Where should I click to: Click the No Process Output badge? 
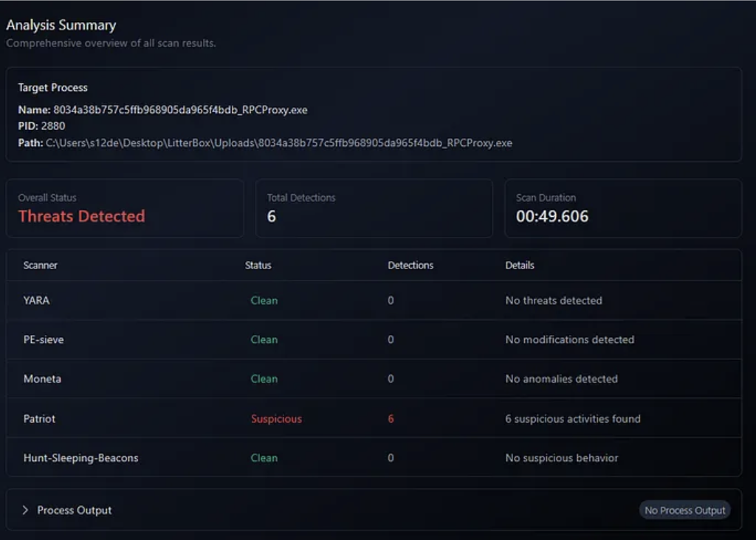pyautogui.click(x=684, y=510)
